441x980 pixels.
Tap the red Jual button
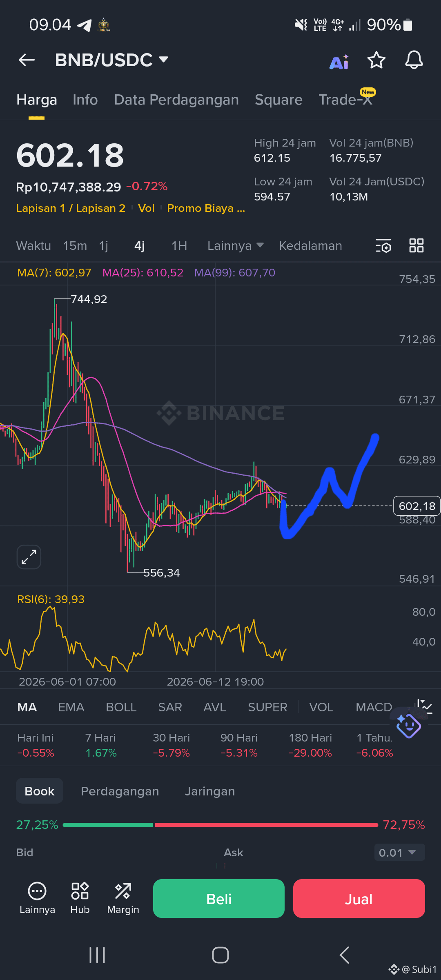[359, 898]
